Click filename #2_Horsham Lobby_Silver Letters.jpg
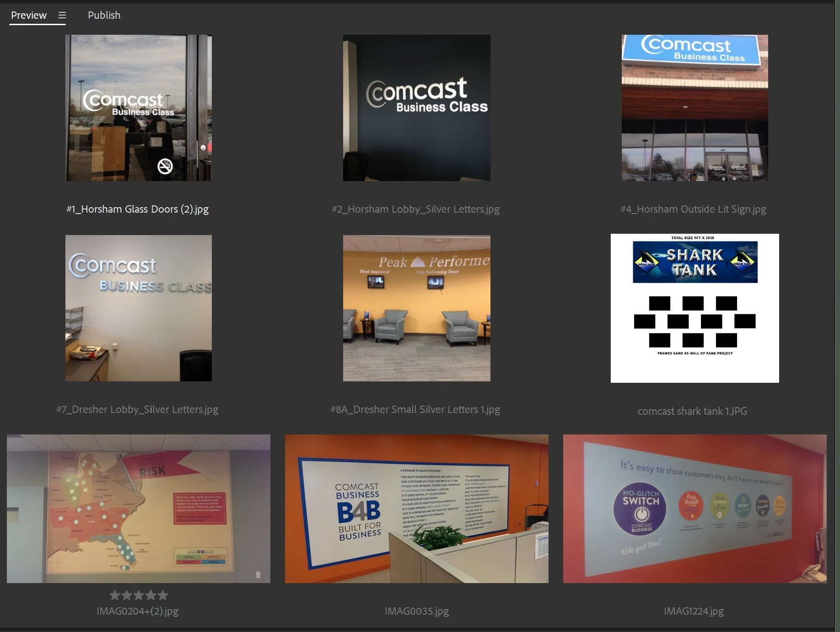This screenshot has height=632, width=840. click(416, 209)
